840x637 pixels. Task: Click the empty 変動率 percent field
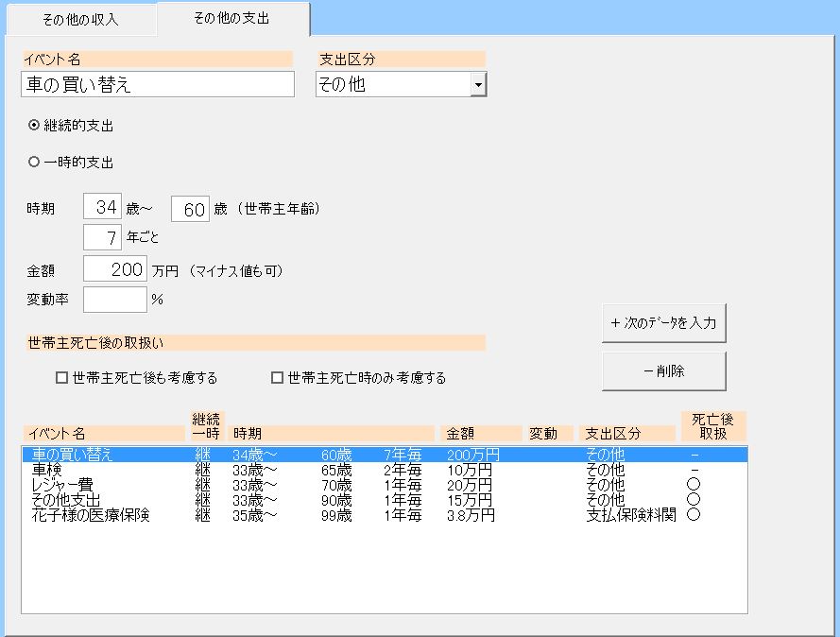point(115,300)
